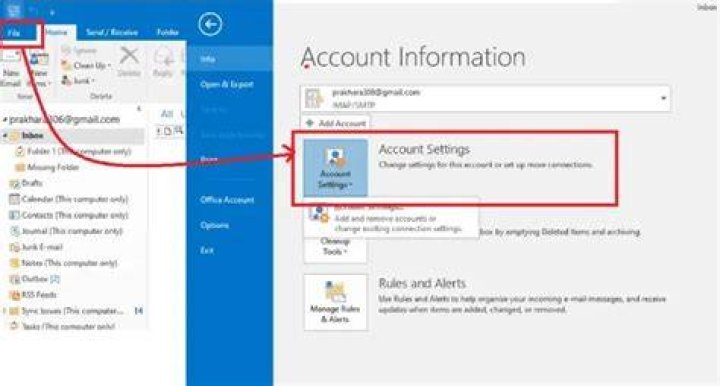Click the Delete X icon in ribbon

(x=129, y=57)
